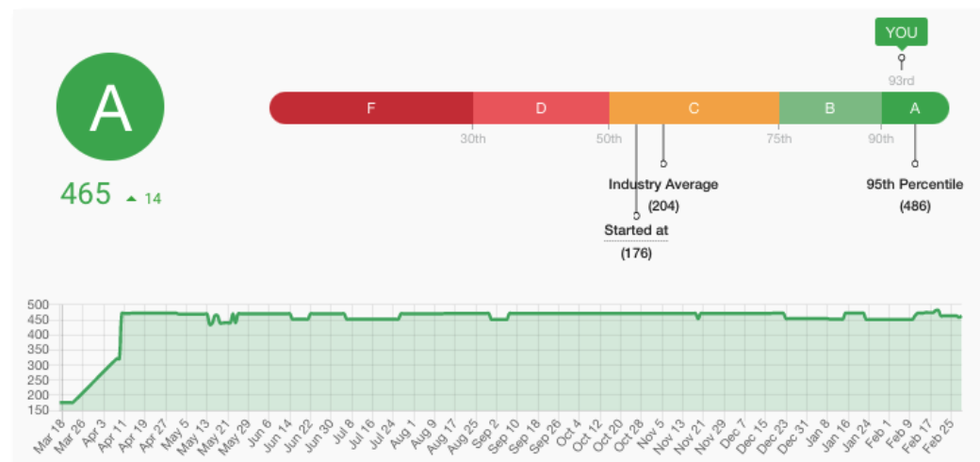980x462 pixels.
Task: Click the score value 465
Action: click(87, 194)
